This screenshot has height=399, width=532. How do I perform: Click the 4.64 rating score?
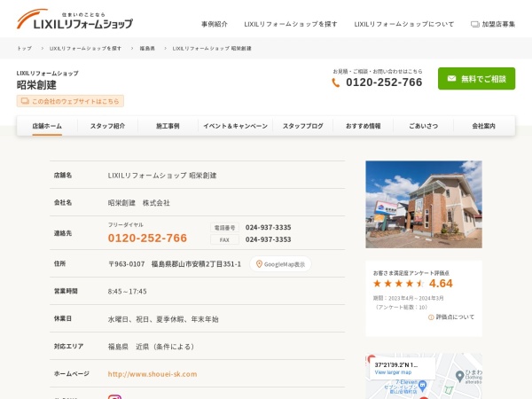[441, 284]
